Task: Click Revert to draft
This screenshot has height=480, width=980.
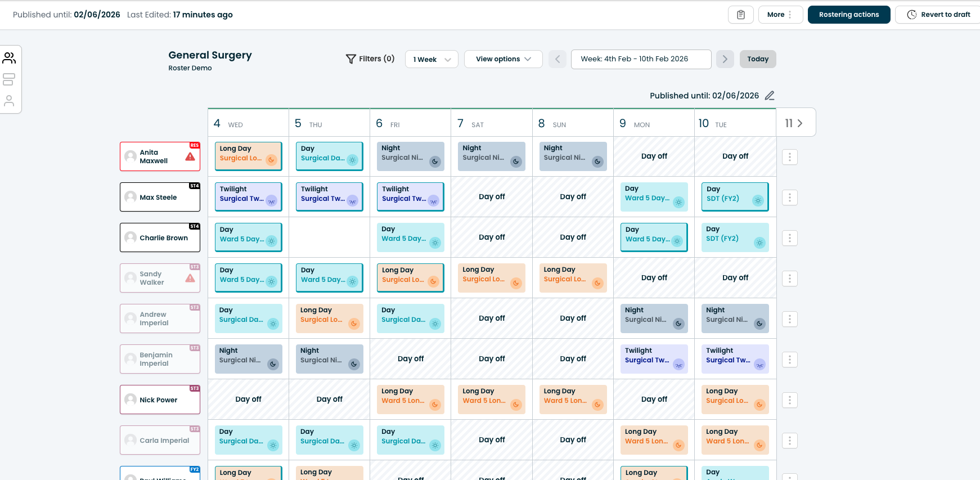Action: pos(938,15)
